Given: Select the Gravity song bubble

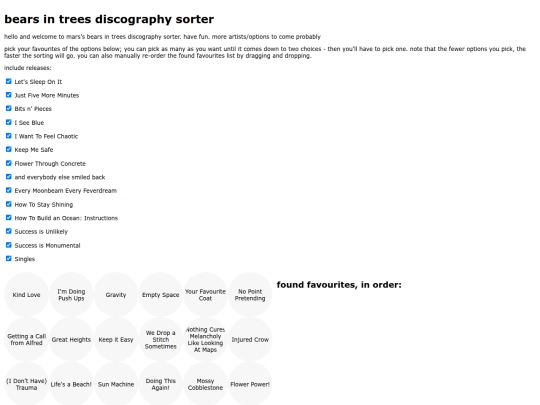Looking at the screenshot, I should click(116, 294).
